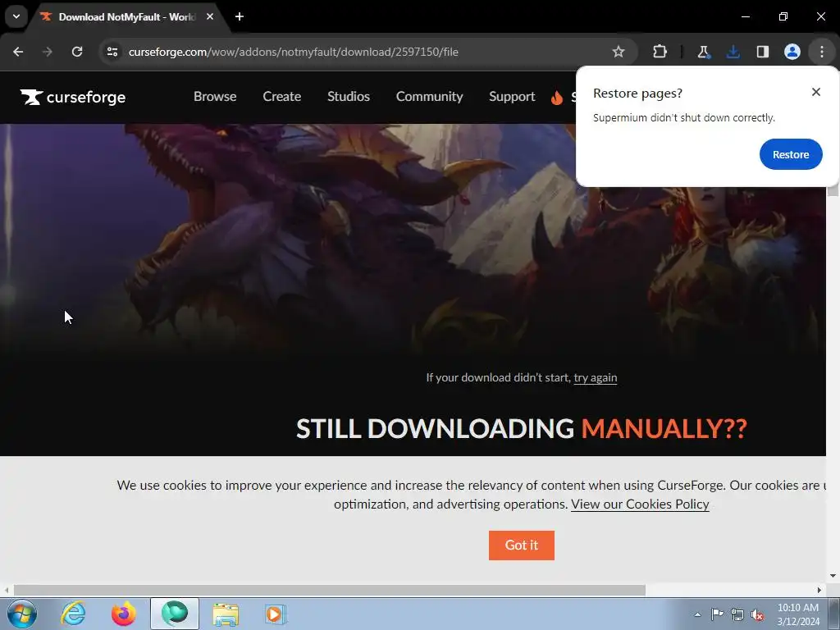Open the Create menu

pos(282,97)
